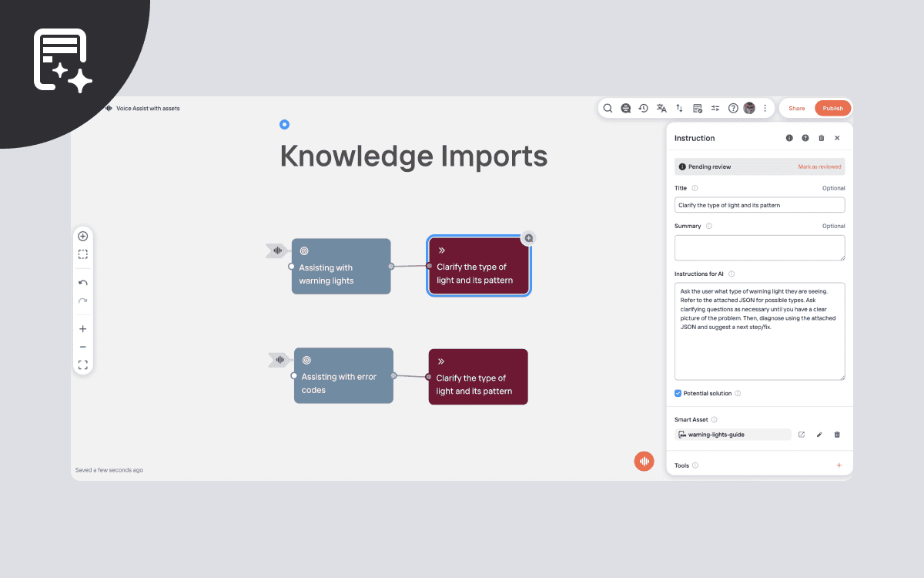Viewport: 924px width, 578px height.
Task: Open the user avatar profile
Action: pos(749,109)
